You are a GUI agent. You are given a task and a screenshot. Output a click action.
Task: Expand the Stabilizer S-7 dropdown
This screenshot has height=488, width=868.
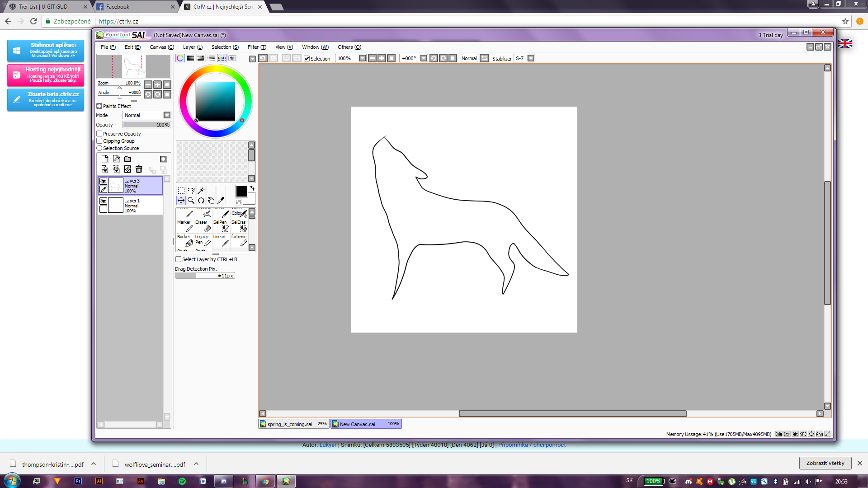531,58
